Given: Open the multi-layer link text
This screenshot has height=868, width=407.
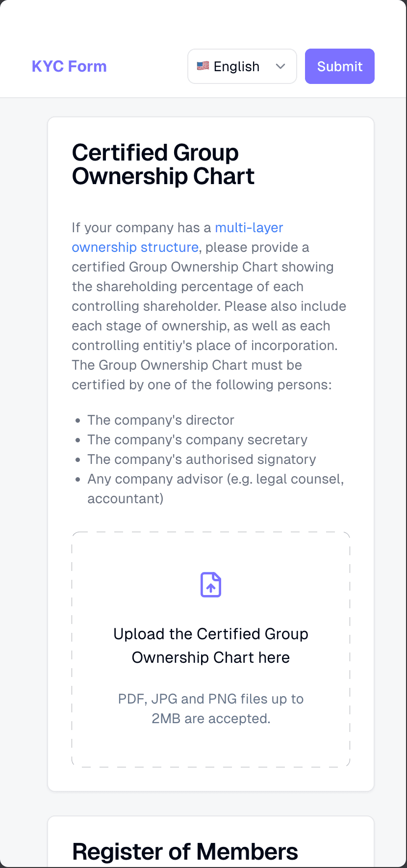Looking at the screenshot, I should tap(249, 228).
